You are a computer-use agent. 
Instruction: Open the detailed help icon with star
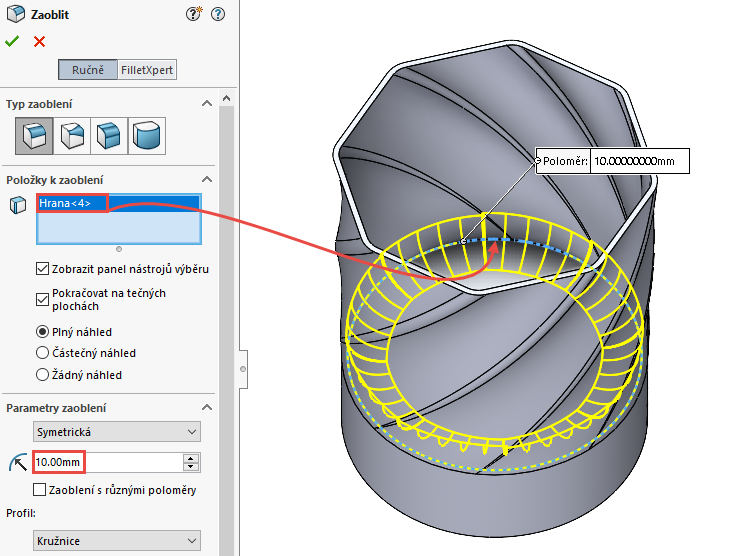[x=194, y=14]
